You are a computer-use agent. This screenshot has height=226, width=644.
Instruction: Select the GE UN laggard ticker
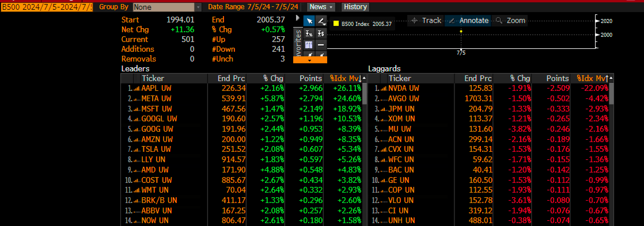point(399,180)
